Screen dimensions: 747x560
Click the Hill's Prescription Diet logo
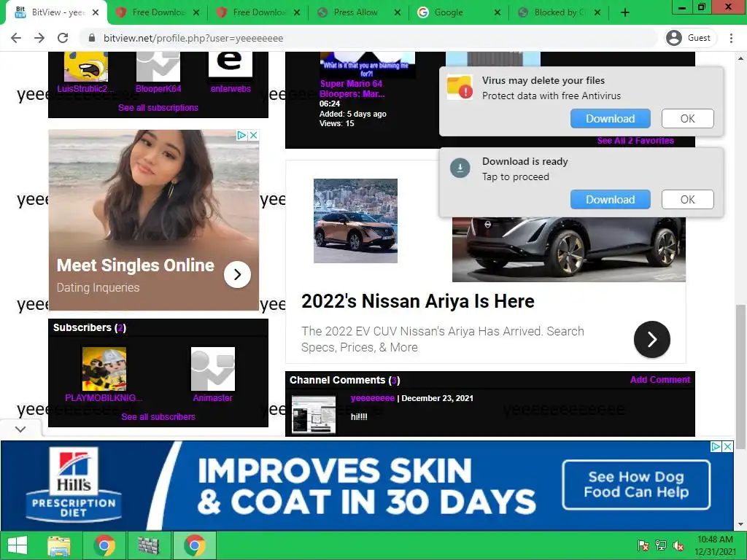click(74, 484)
